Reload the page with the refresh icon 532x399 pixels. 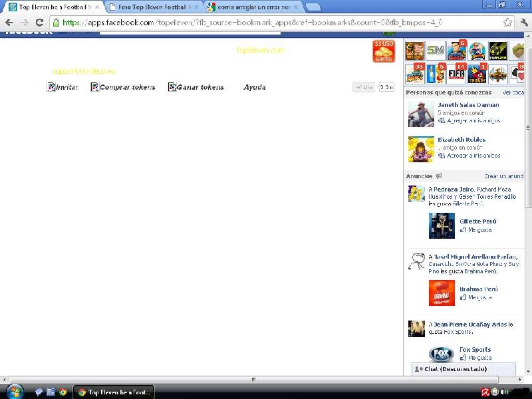(39, 22)
